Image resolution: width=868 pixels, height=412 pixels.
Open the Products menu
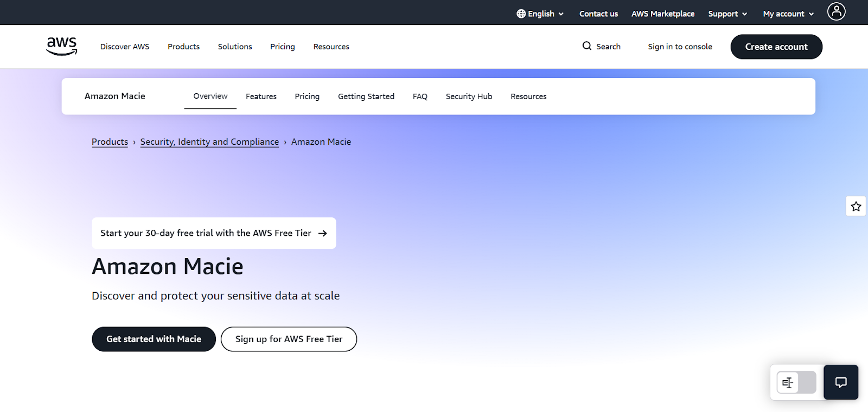183,47
